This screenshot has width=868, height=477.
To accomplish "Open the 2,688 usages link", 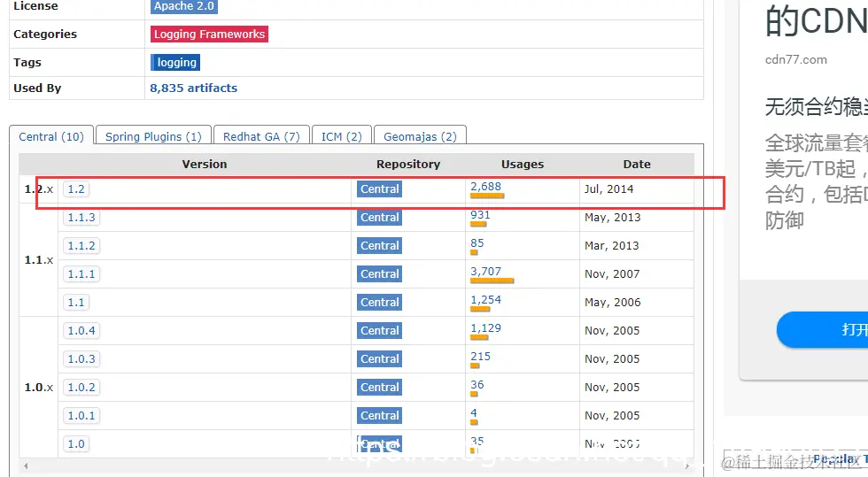I will click(485, 187).
